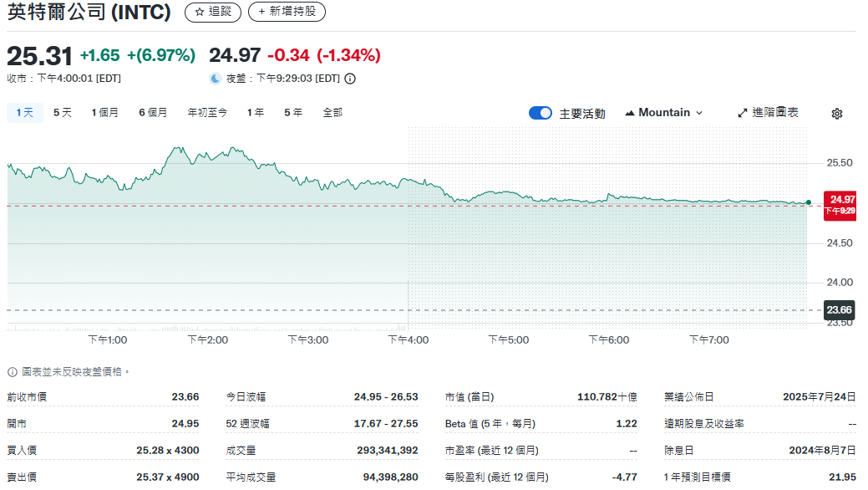The height and width of the screenshot is (490, 868).
Task: Click the 買入價 value 25.28 x 4300
Action: 168,450
